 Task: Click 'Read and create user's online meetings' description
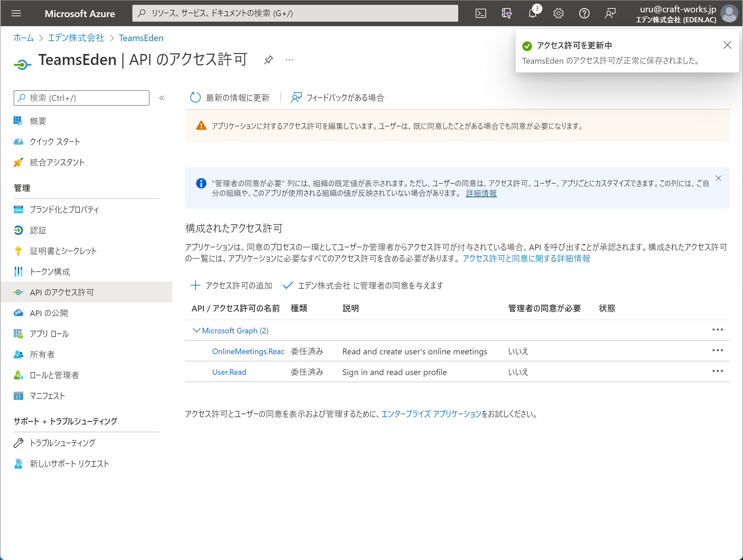(415, 351)
